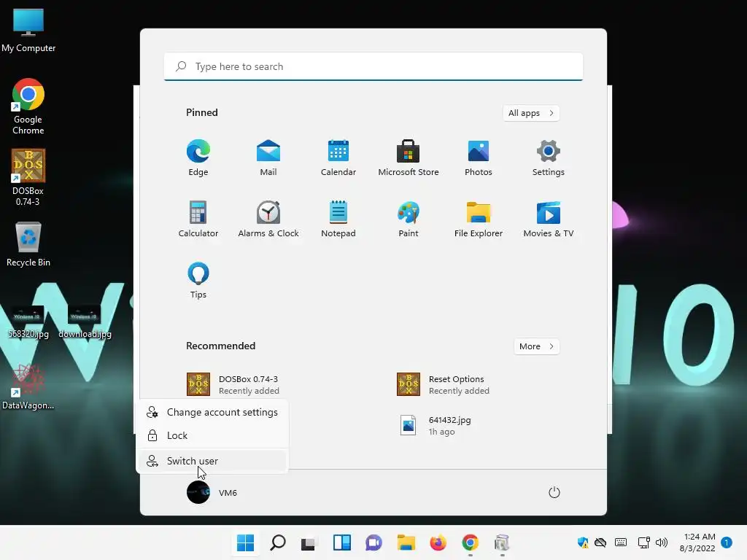The width and height of the screenshot is (747, 560).
Task: Click the power button icon
Action: pyautogui.click(x=554, y=492)
